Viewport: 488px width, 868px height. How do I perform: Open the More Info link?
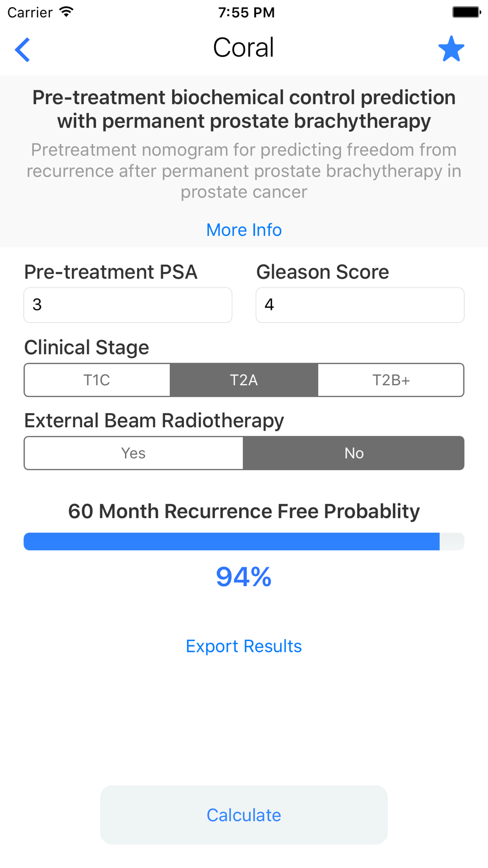click(244, 229)
